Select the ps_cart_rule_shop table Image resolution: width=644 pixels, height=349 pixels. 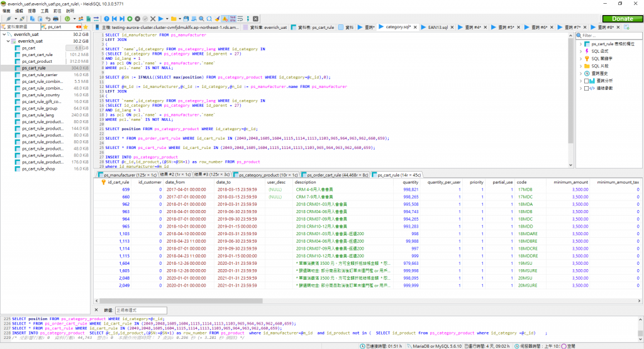coord(38,169)
